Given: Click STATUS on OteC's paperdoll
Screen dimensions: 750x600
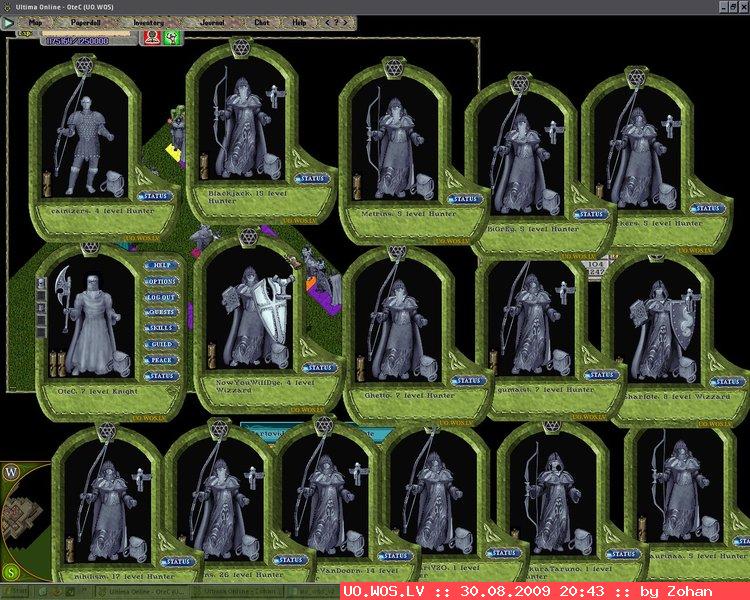Looking at the screenshot, I should tap(162, 376).
